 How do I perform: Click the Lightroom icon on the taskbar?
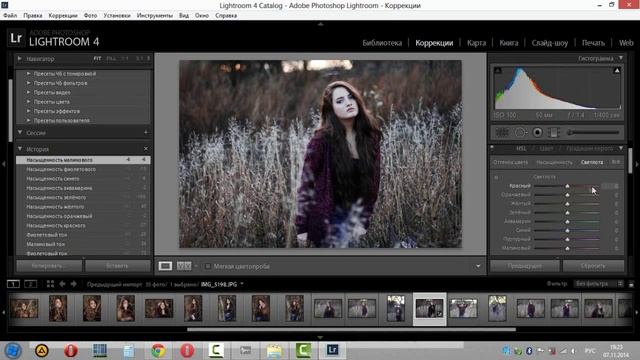(332, 350)
